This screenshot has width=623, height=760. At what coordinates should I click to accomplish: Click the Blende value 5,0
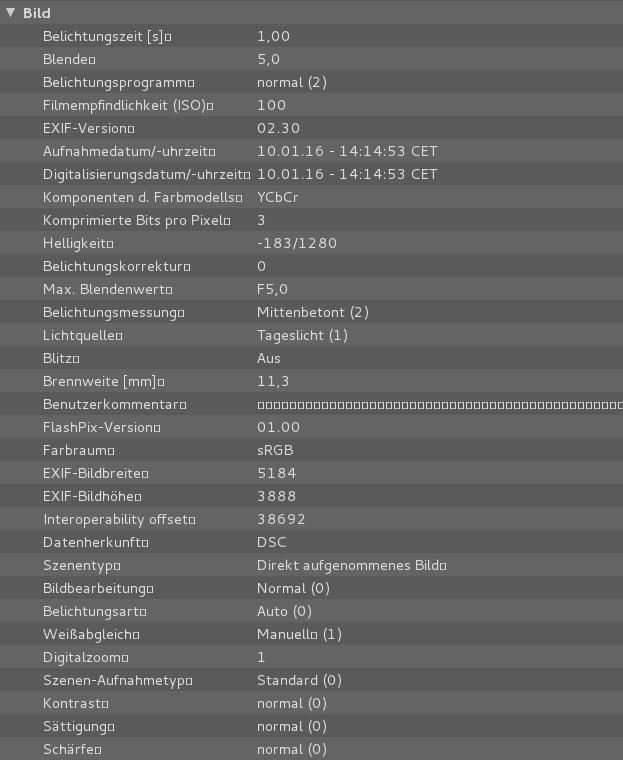pyautogui.click(x=268, y=59)
